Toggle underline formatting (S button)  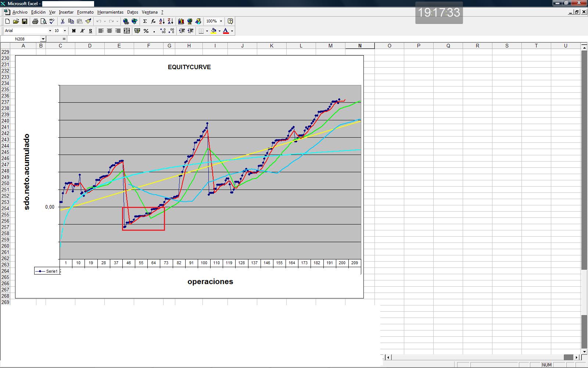point(90,31)
